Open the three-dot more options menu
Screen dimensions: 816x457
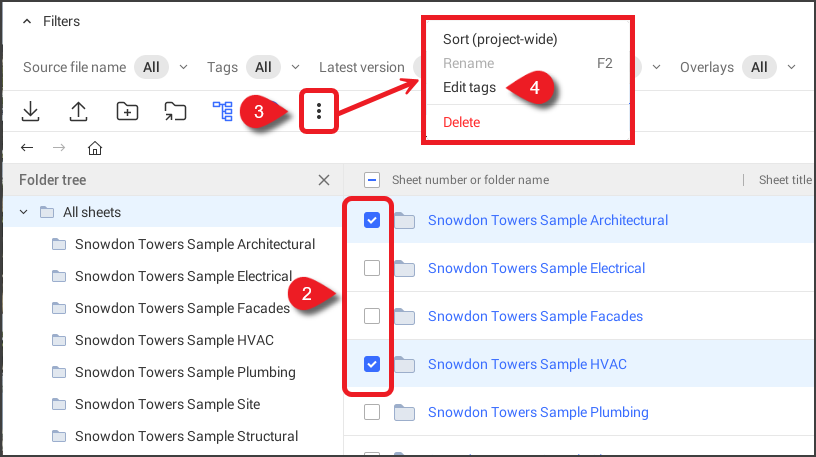(318, 111)
